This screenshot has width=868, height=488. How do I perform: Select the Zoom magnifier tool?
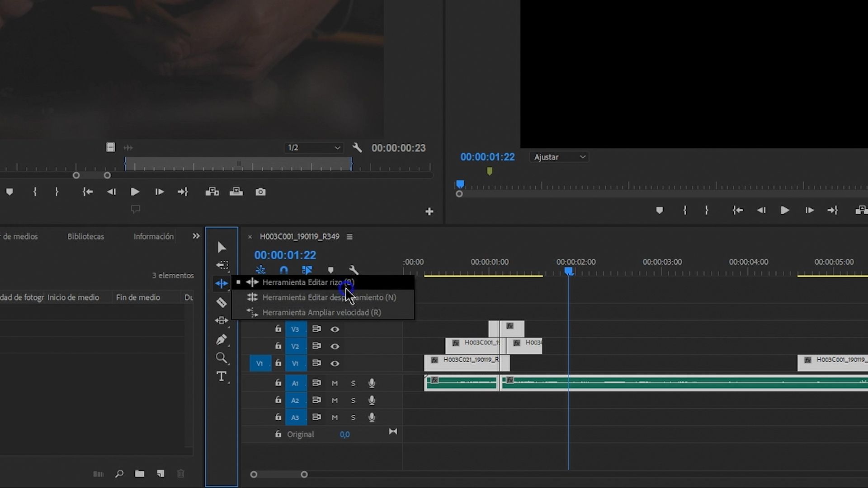(222, 358)
